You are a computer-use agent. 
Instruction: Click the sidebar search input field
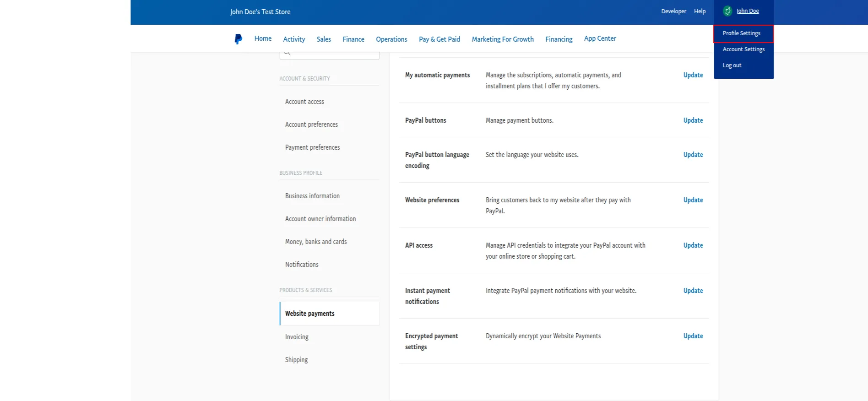[x=330, y=55]
